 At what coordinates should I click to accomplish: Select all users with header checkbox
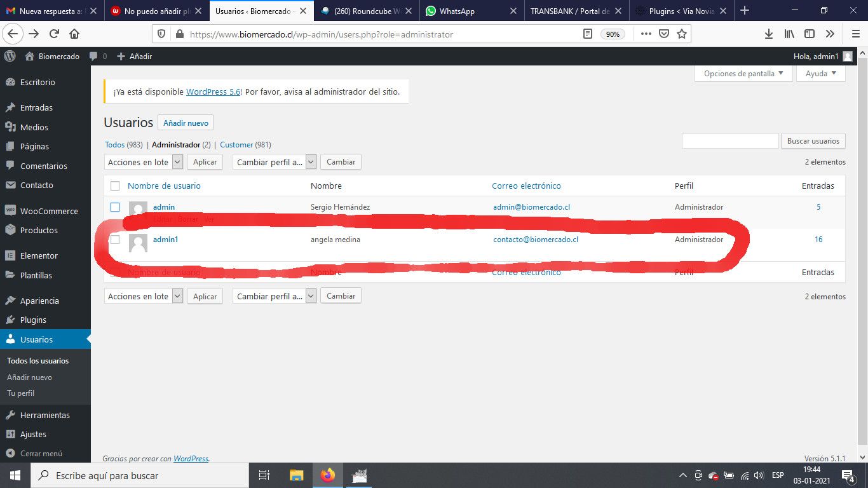click(x=115, y=186)
